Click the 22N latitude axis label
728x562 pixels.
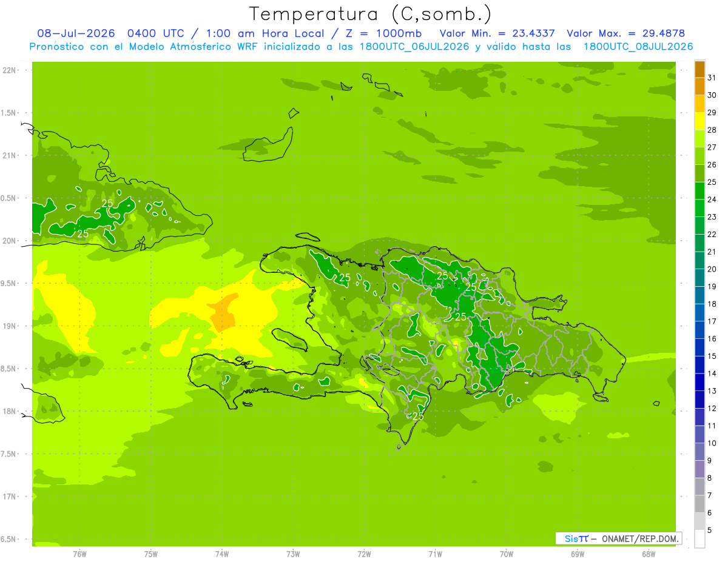point(9,70)
